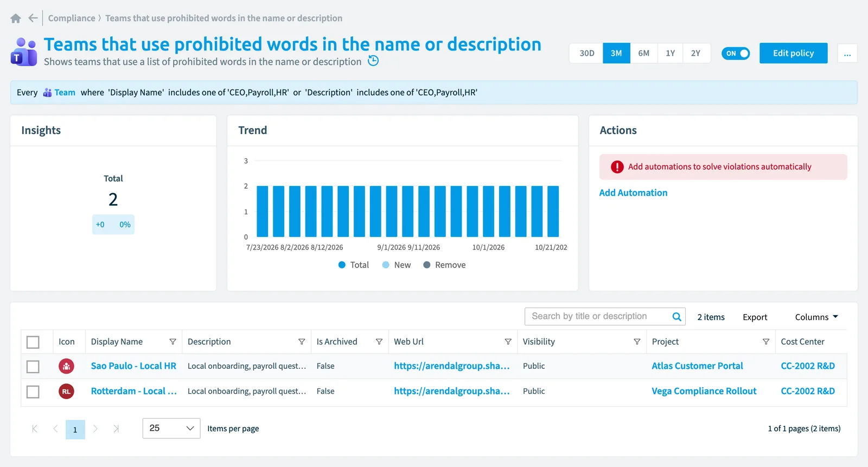868x467 pixels.
Task: Go to next page of results
Action: coord(95,428)
